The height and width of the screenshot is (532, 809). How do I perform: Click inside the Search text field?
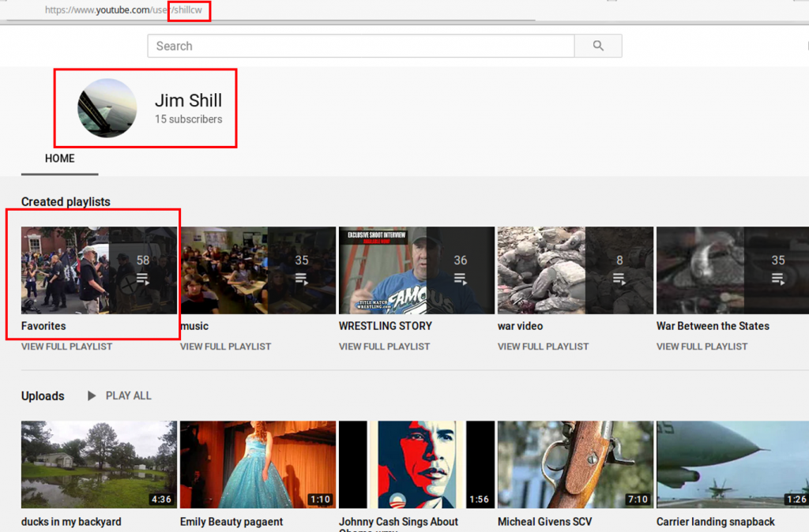(x=360, y=46)
